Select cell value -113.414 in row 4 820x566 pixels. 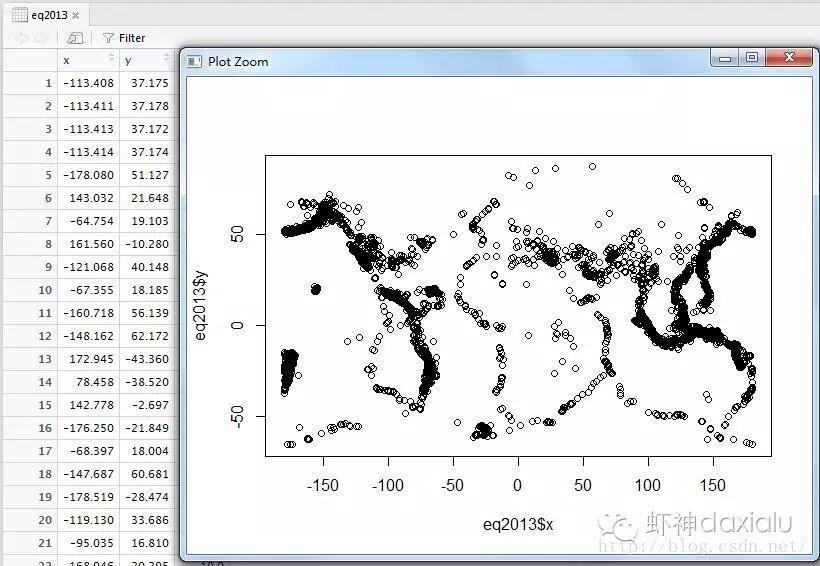click(88, 152)
